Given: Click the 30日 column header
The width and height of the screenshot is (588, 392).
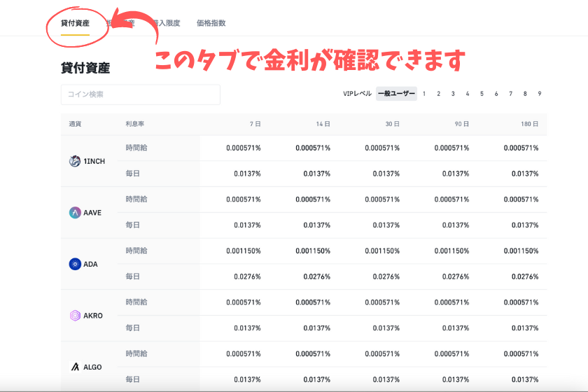Looking at the screenshot, I should [x=392, y=124].
